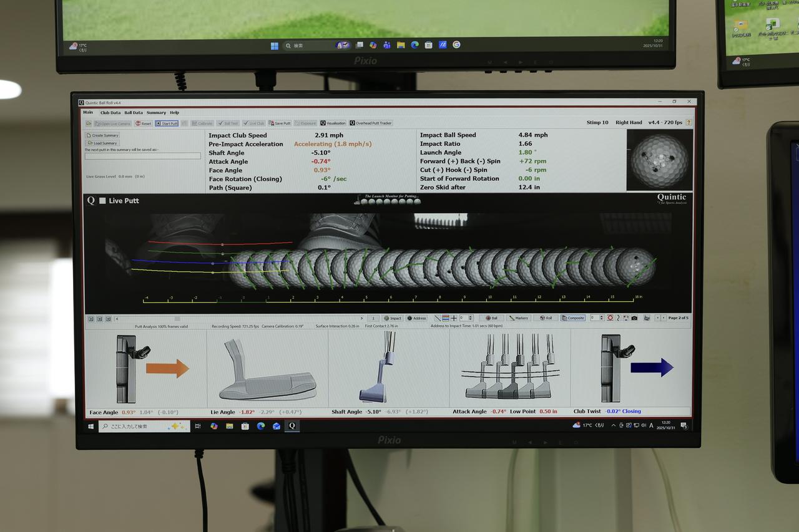
Task: Click the line overlay spinner arrows
Action: [x=470, y=318]
